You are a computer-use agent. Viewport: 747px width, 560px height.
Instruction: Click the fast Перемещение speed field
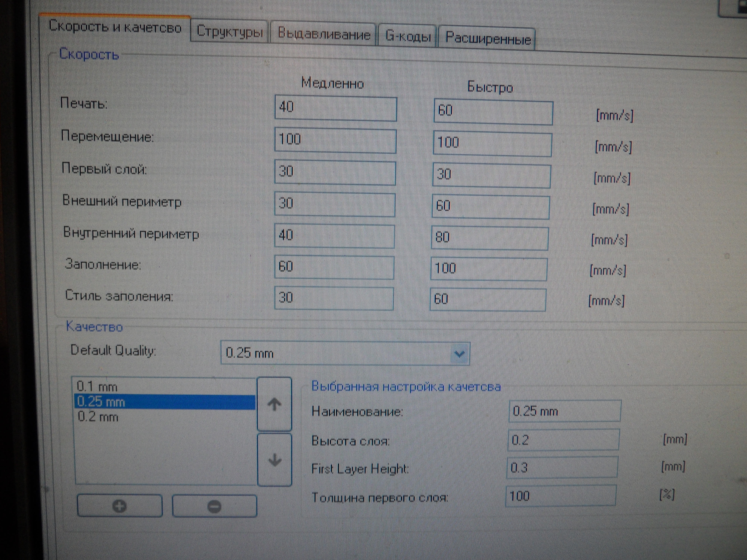click(492, 144)
